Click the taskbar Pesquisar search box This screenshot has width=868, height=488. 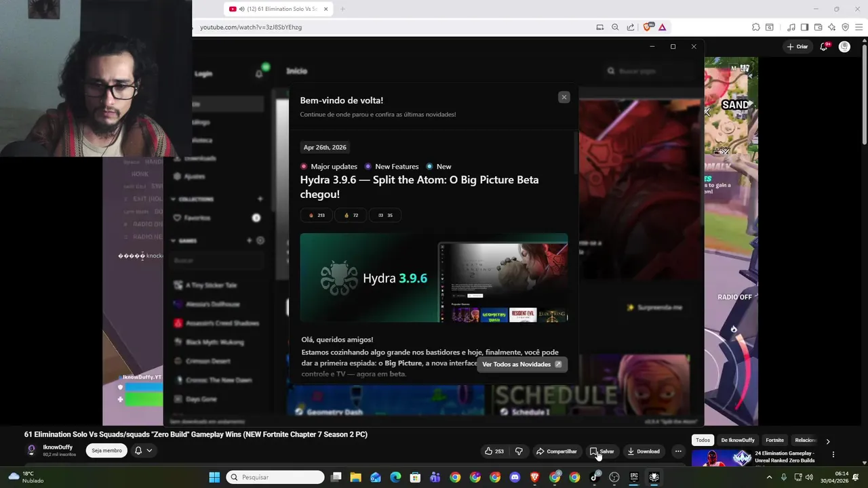pyautogui.click(x=275, y=477)
